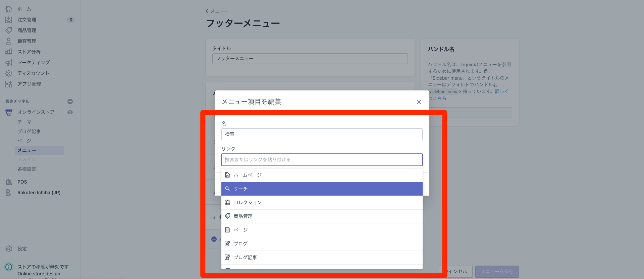The height and width of the screenshot is (279, 644).
Task: Click the POS Shopify bag icon
Action: point(9,182)
